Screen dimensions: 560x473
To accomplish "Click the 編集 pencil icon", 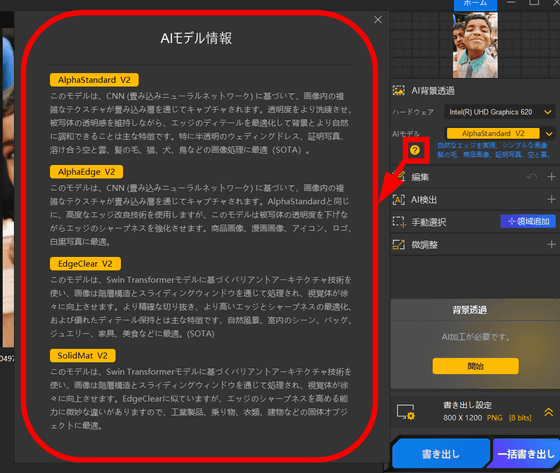I will (400, 176).
